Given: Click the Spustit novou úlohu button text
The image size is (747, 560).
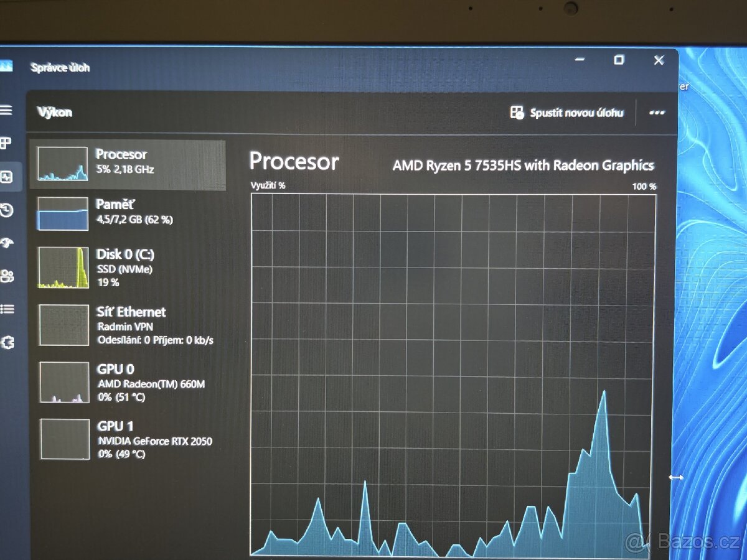Looking at the screenshot, I should point(576,113).
